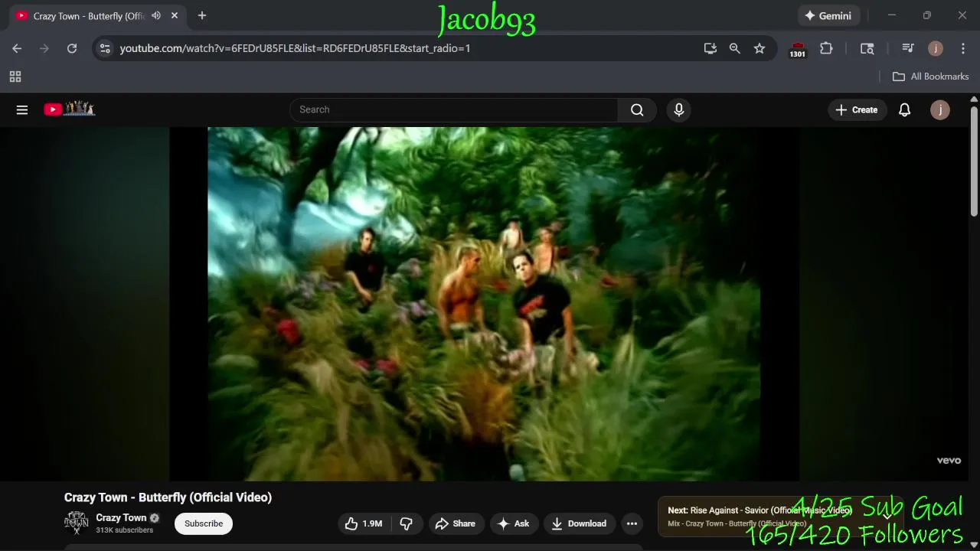Click the YouTube search field
980x551 pixels.
pos(453,109)
